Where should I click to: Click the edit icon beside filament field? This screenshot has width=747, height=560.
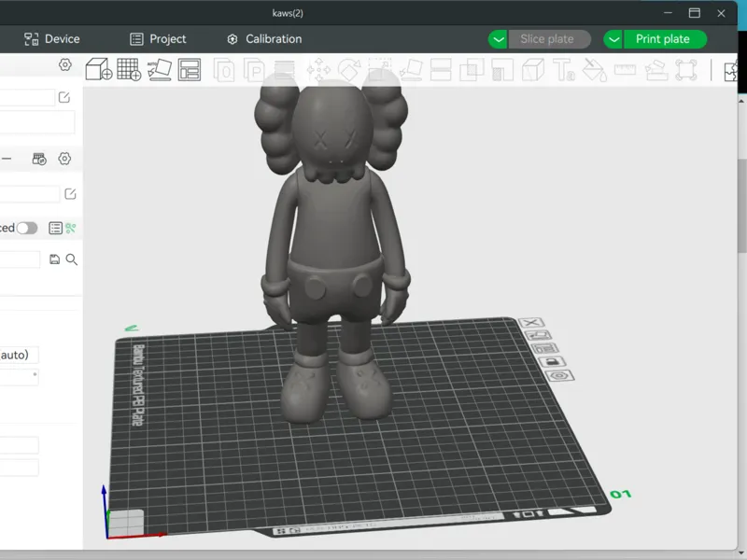pyautogui.click(x=70, y=194)
